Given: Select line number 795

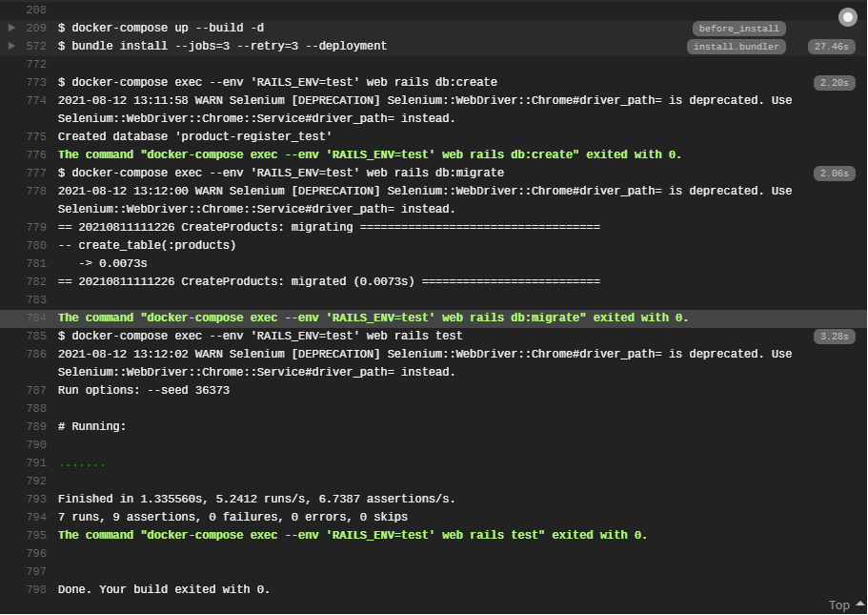Looking at the screenshot, I should click(36, 535).
